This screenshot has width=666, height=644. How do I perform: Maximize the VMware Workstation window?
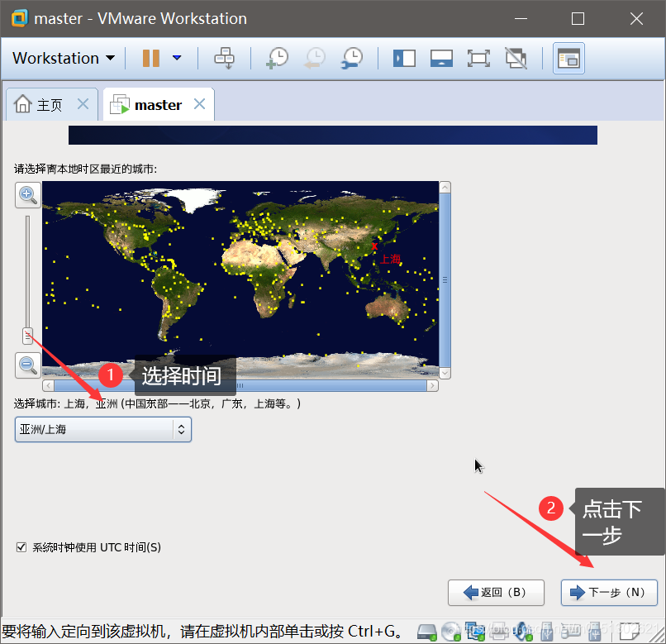pyautogui.click(x=578, y=19)
